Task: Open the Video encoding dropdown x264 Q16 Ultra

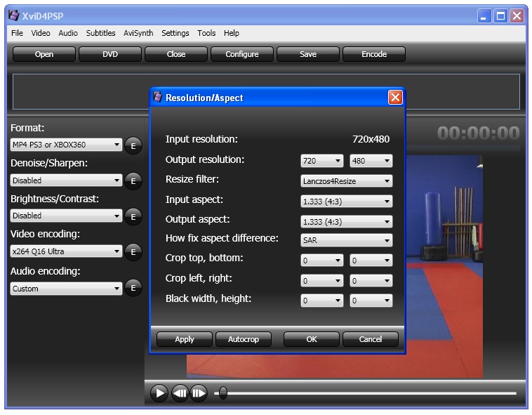Action: [x=66, y=251]
